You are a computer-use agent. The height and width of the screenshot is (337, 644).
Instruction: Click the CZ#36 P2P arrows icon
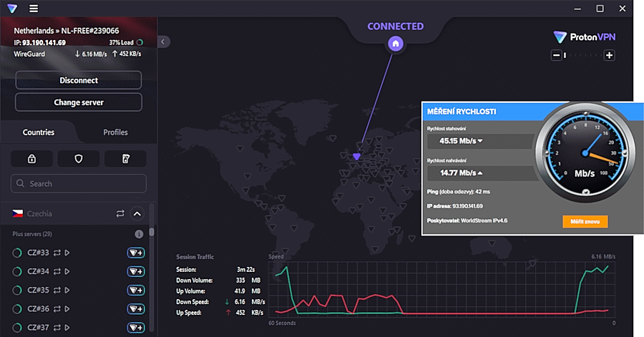click(57, 308)
